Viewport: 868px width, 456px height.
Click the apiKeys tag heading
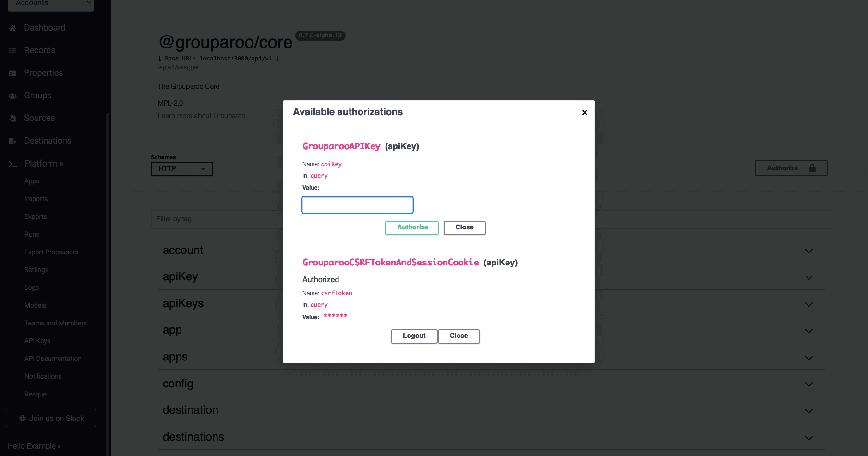[x=183, y=303]
